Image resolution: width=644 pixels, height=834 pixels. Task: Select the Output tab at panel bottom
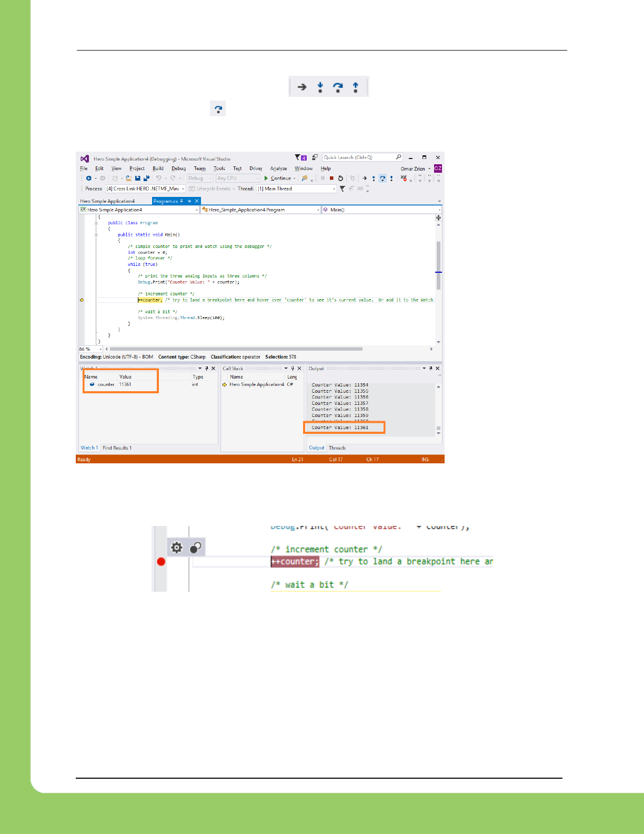pos(317,448)
